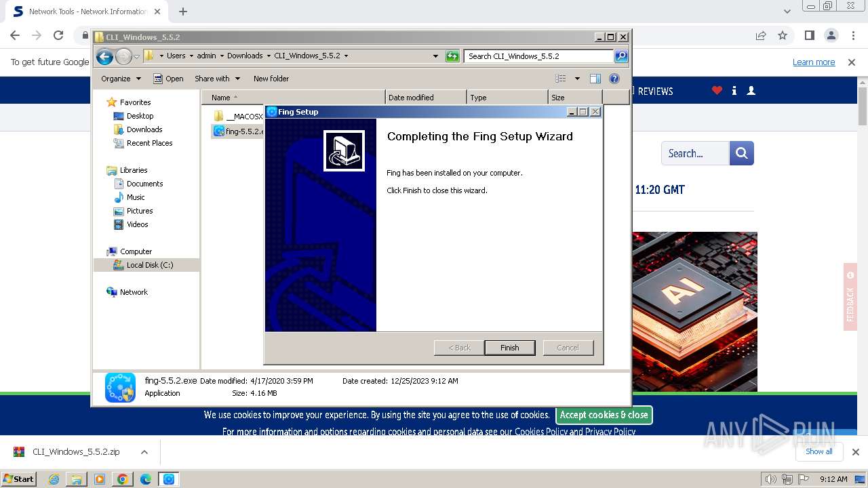Toggle the preview pane icon

click(595, 79)
